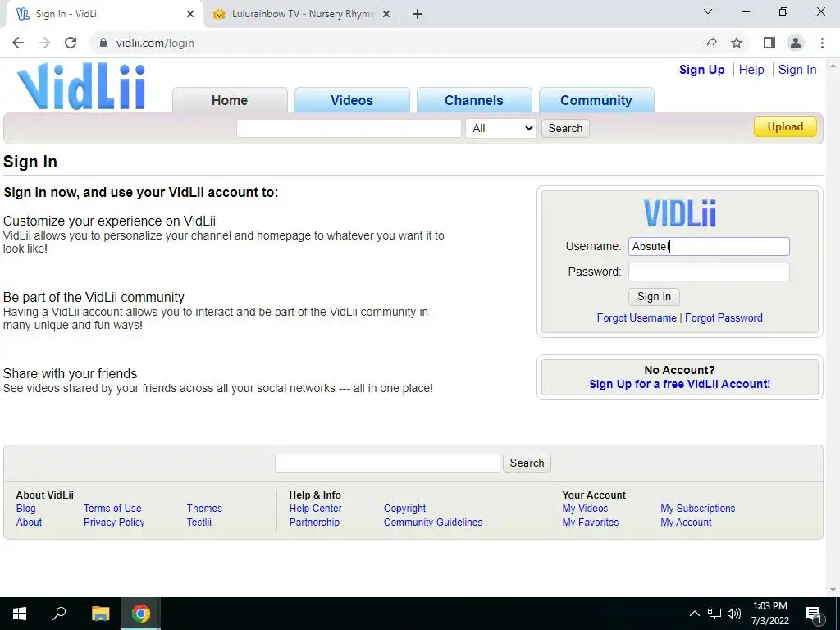Viewport: 840px width, 630px height.
Task: Open a new tab with plus button
Action: click(418, 14)
